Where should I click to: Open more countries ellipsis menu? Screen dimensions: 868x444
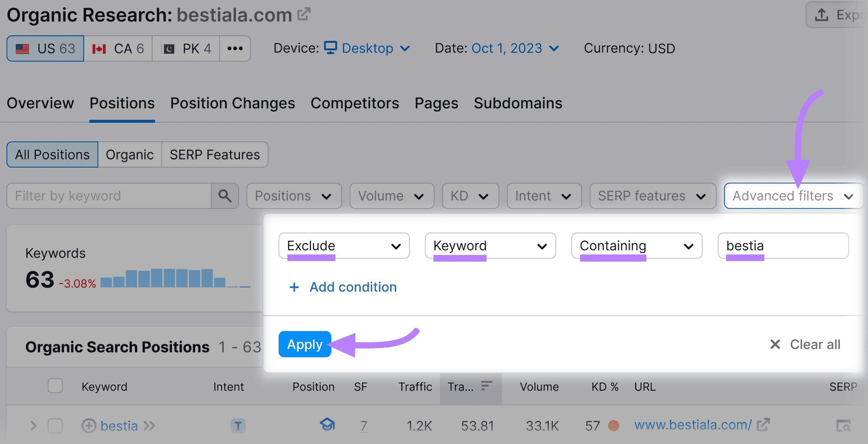point(235,49)
